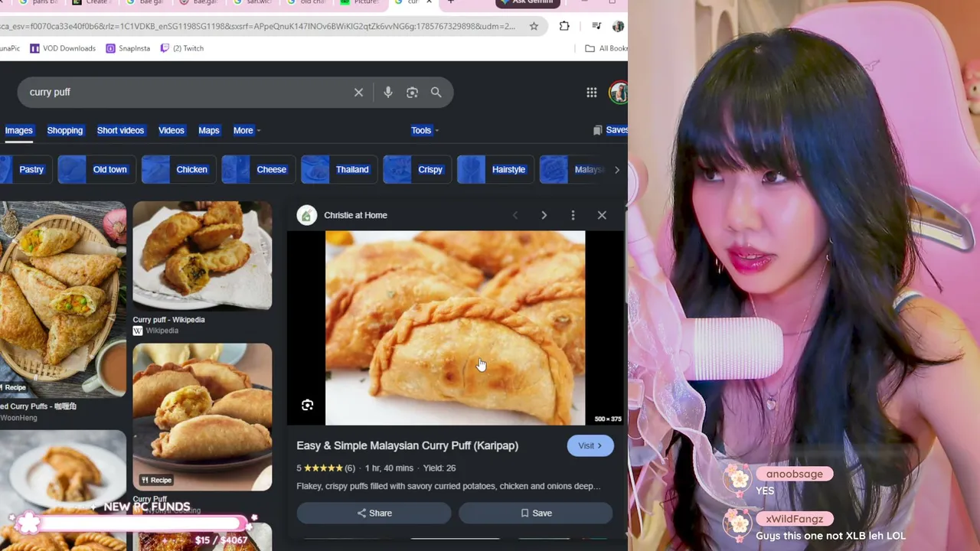Bookmark this page with the star icon
980x551 pixels.
point(534,26)
